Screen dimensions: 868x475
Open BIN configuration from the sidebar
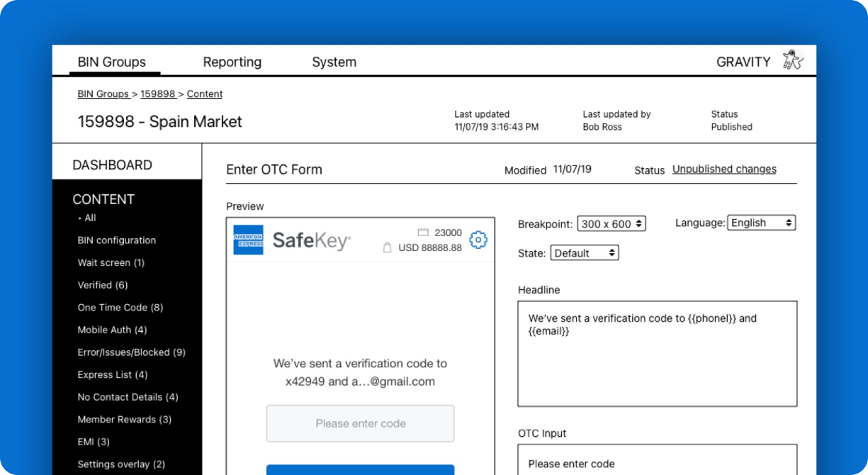tap(116, 240)
